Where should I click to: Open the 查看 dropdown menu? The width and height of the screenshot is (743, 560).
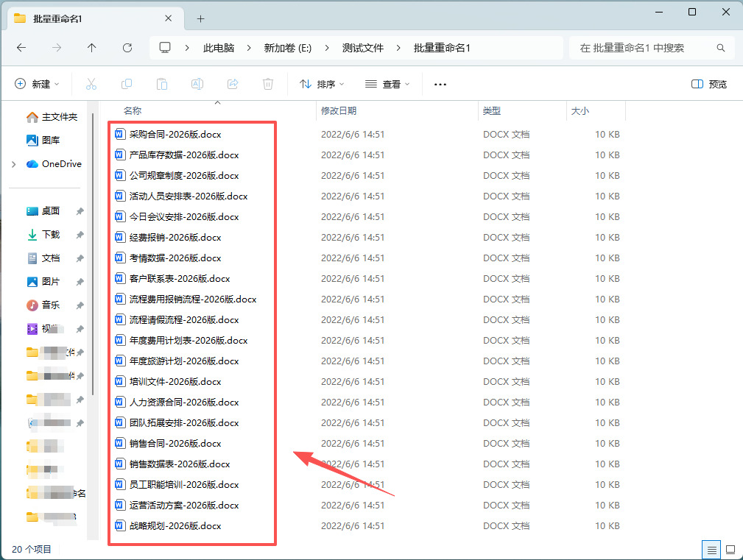tap(387, 85)
